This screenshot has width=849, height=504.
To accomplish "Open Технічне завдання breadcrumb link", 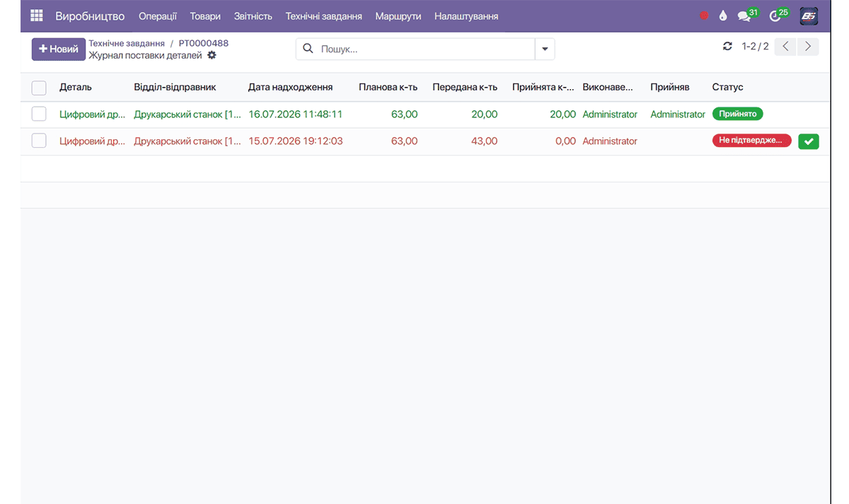I will (127, 43).
